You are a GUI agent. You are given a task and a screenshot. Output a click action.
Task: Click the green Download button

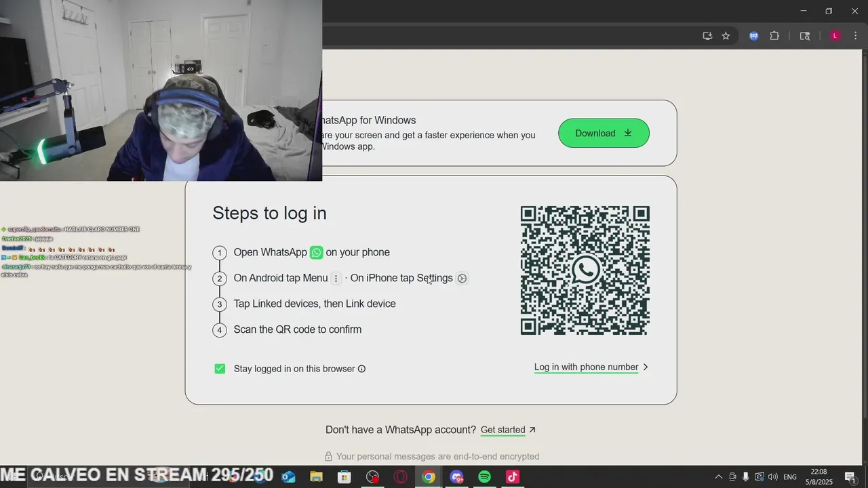point(604,133)
